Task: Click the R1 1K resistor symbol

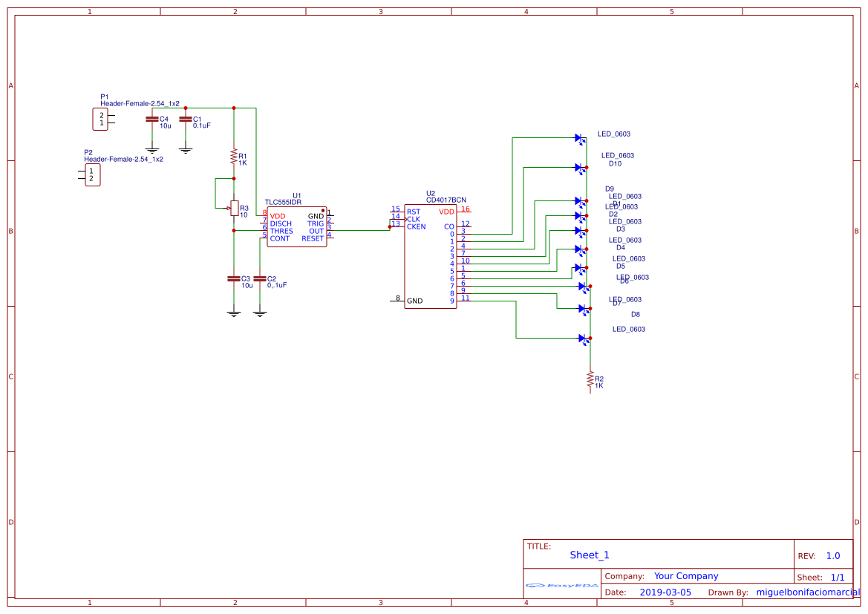Action: [x=234, y=158]
